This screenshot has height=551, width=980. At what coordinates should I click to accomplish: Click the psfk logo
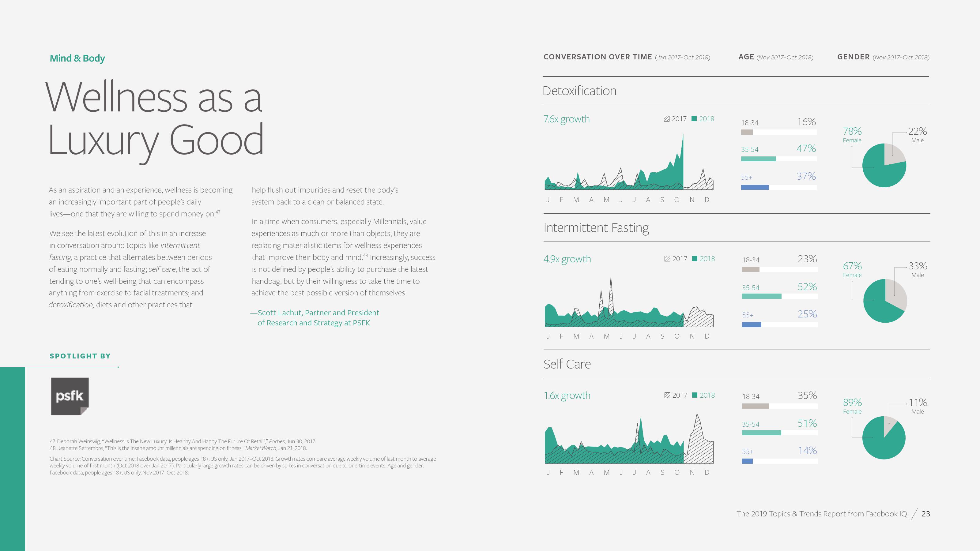click(x=70, y=396)
